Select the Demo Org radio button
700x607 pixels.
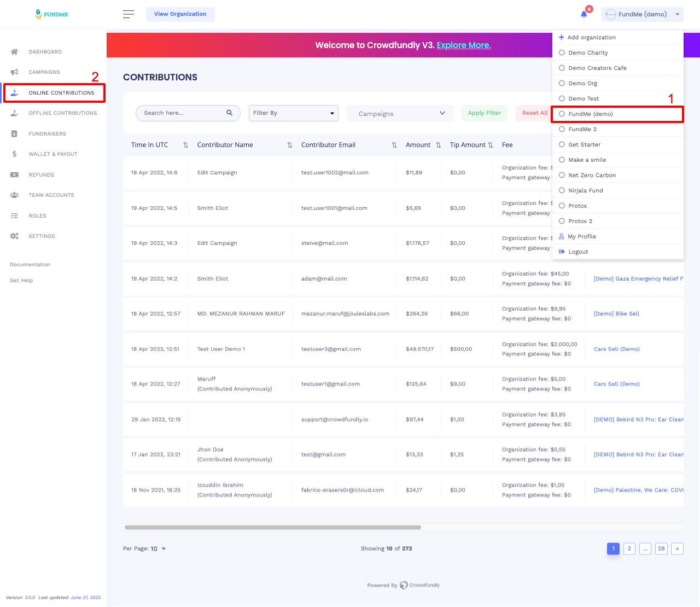coord(562,83)
